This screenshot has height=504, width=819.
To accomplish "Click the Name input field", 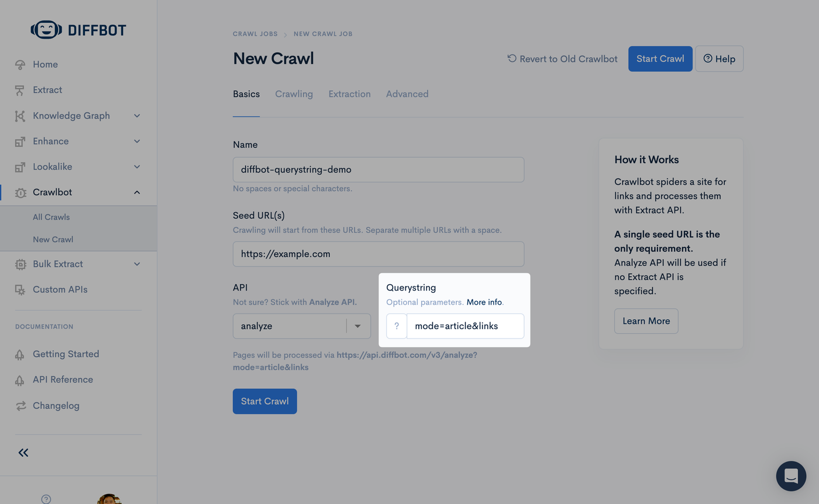I will [x=378, y=170].
